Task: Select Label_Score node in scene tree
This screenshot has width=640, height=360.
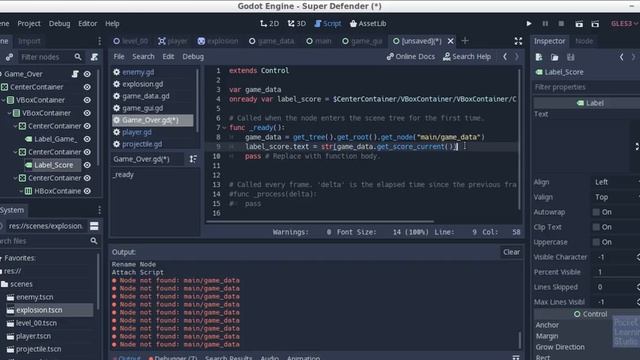Action: [53, 165]
